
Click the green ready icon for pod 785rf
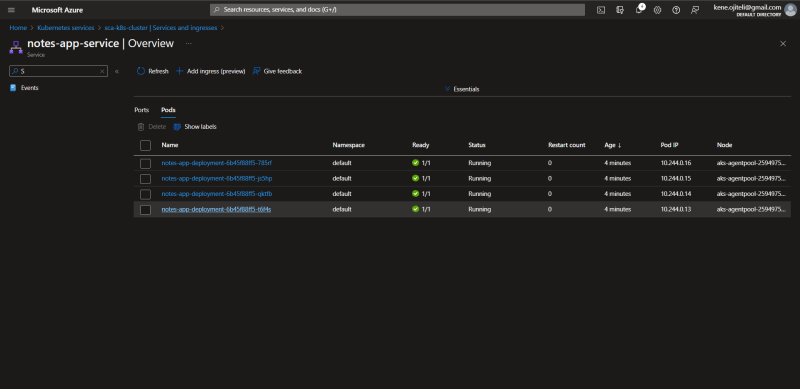(x=415, y=163)
